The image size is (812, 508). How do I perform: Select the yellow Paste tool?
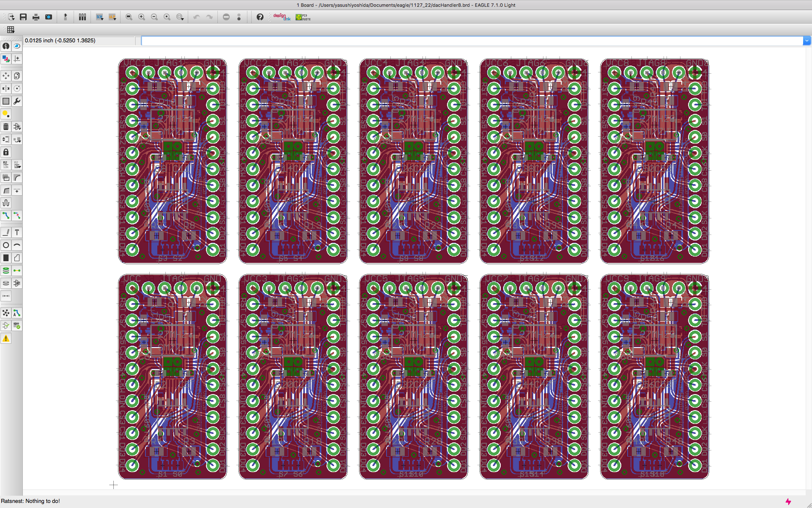tap(6, 114)
